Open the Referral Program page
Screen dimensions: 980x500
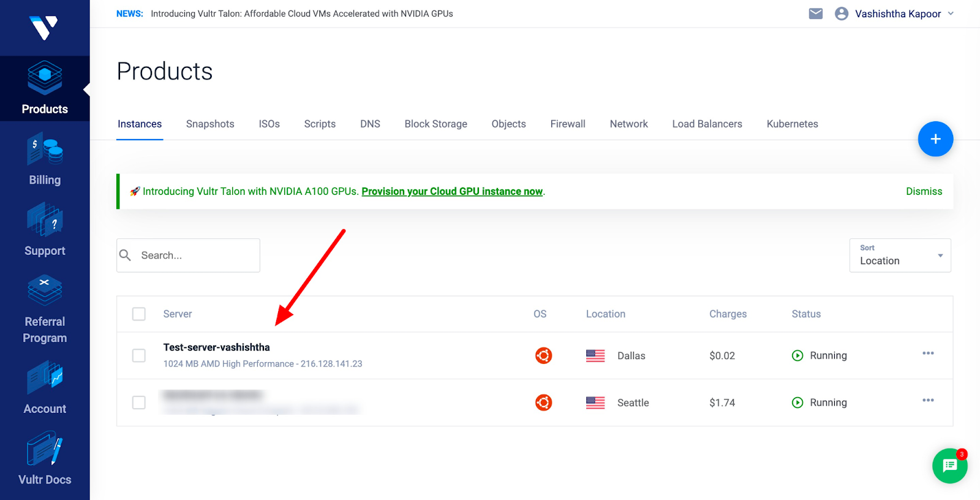click(x=45, y=309)
